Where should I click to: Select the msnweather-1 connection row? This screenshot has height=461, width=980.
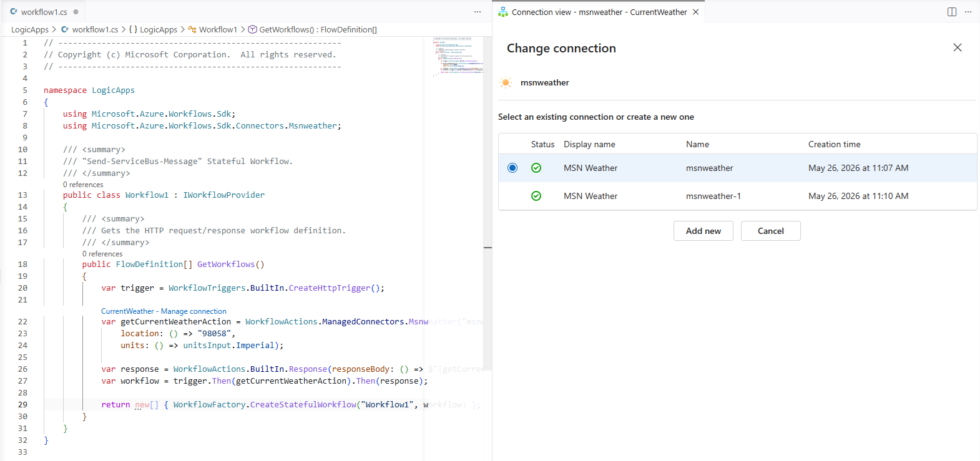(x=738, y=196)
